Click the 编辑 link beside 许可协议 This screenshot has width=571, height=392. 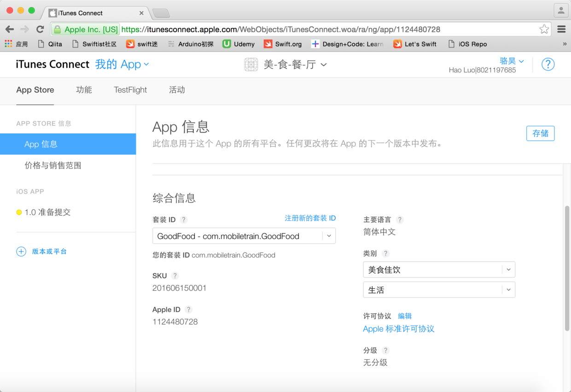click(405, 316)
